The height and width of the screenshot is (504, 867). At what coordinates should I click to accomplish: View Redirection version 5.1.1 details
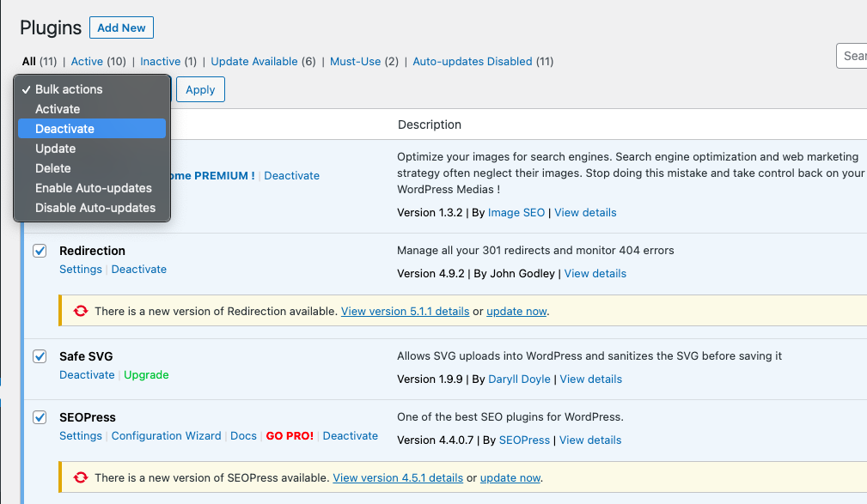coord(406,311)
